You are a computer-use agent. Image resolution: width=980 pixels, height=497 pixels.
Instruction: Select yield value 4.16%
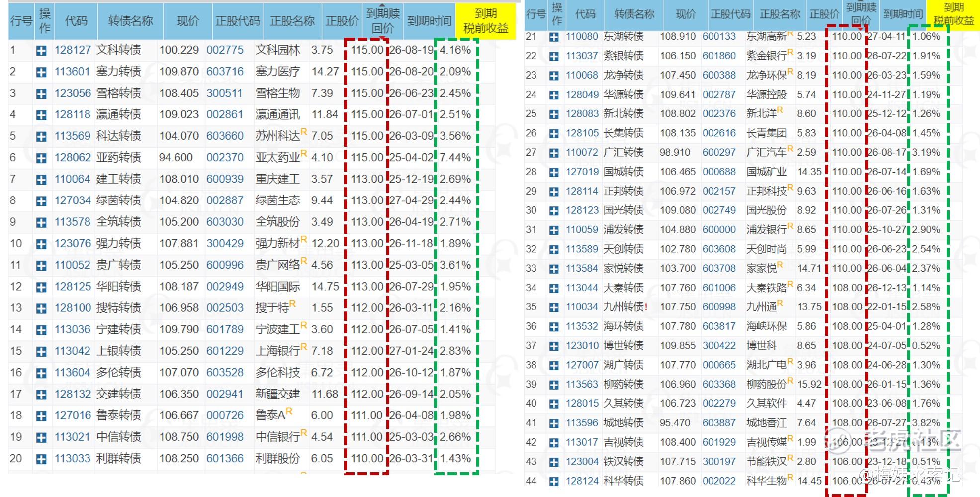[x=455, y=50]
